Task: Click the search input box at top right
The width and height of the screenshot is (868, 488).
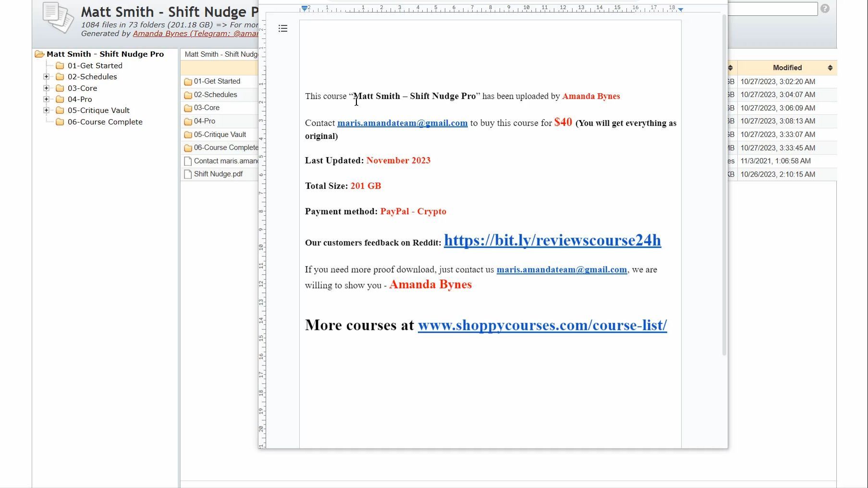Action: click(x=772, y=9)
